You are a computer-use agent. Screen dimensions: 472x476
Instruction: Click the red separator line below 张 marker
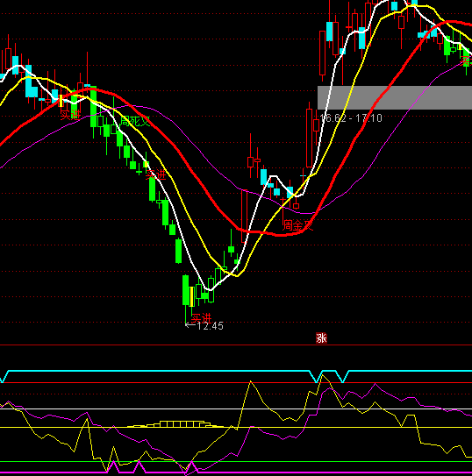(x=236, y=345)
